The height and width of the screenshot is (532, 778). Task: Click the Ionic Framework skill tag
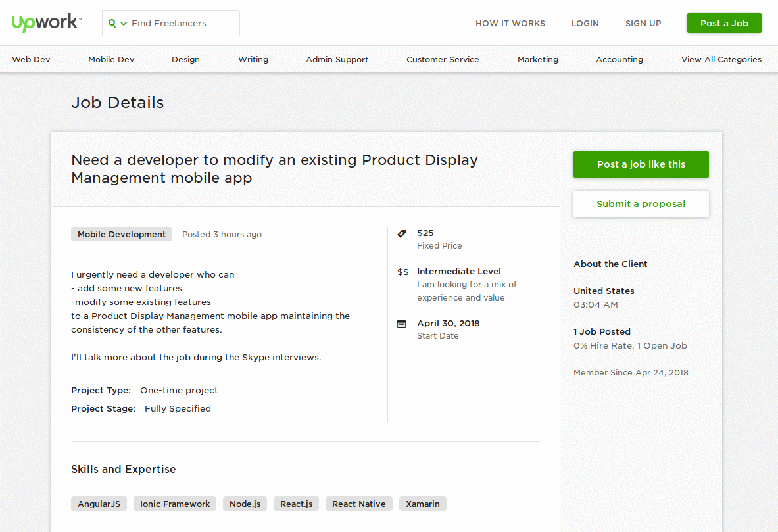click(175, 504)
